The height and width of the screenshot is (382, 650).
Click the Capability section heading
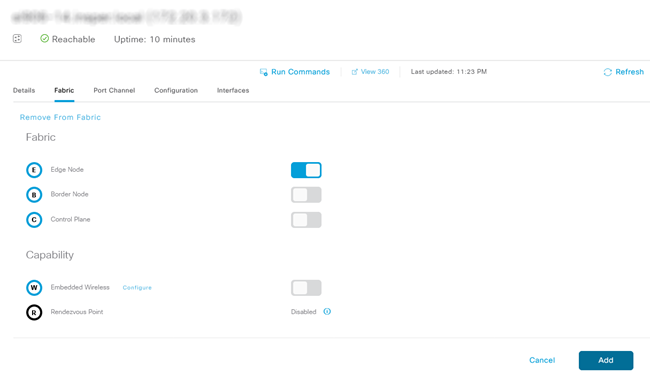point(50,255)
